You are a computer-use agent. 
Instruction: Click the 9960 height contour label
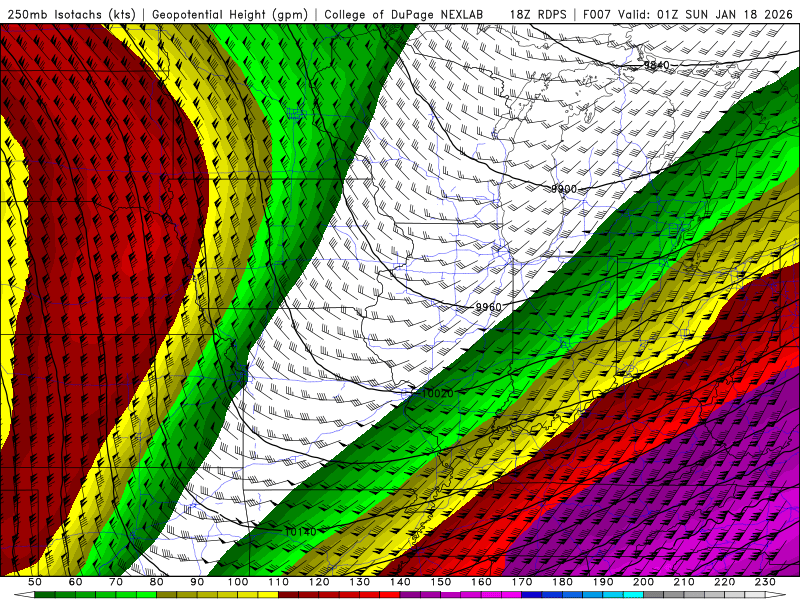(x=489, y=307)
